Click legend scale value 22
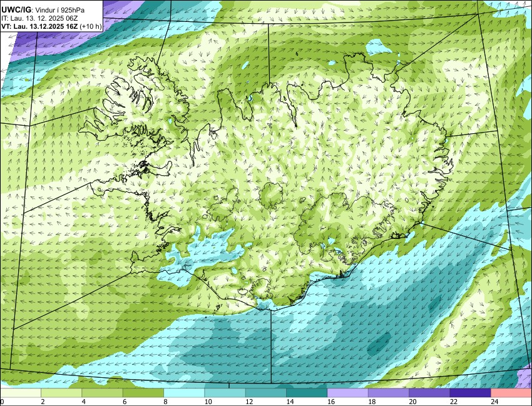 click(454, 402)
